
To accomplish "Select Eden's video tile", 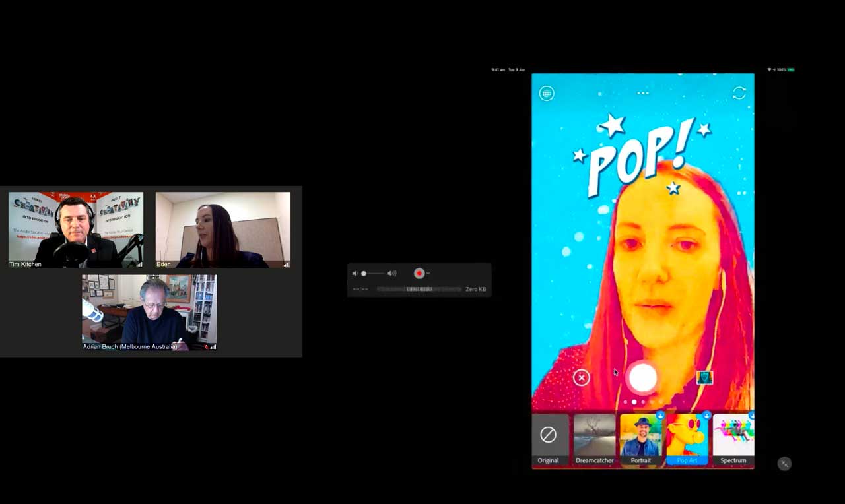I will 222,230.
